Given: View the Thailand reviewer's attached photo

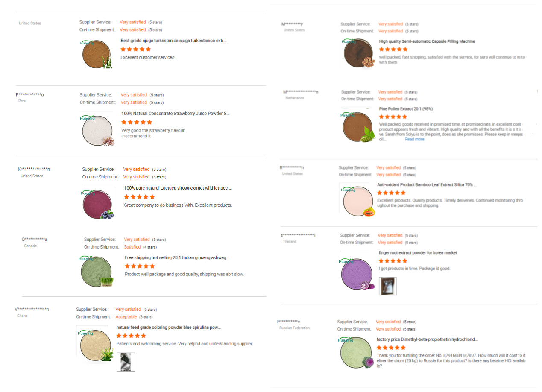Looking at the screenshot, I should [x=388, y=286].
